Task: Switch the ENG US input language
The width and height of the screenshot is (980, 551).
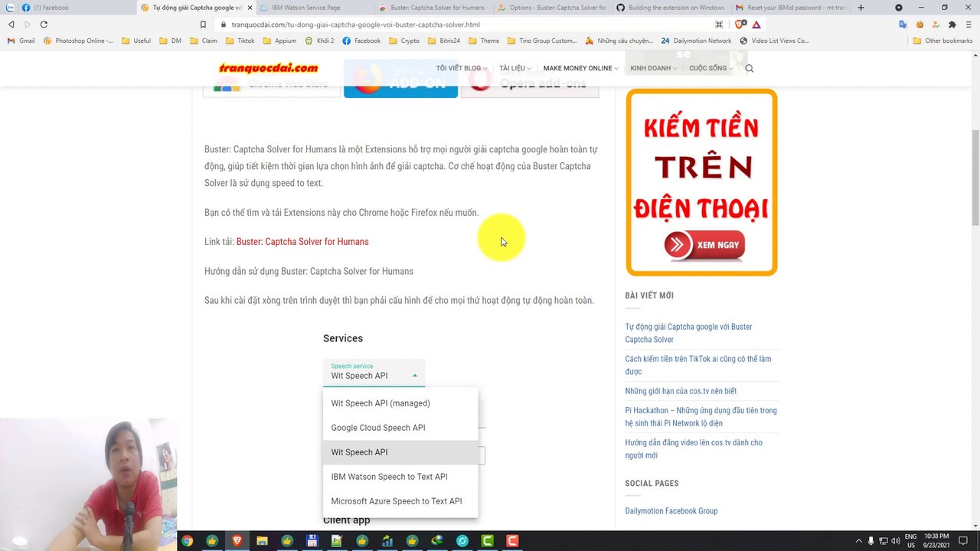Action: click(x=911, y=541)
